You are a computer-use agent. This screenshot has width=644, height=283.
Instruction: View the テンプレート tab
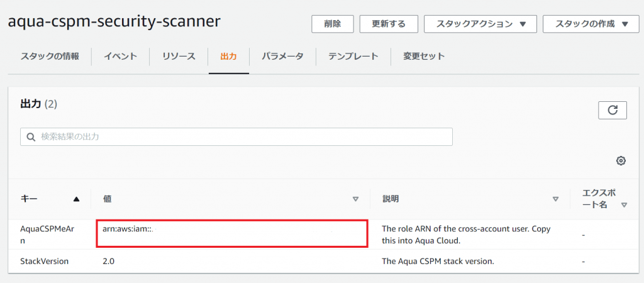[353, 56]
